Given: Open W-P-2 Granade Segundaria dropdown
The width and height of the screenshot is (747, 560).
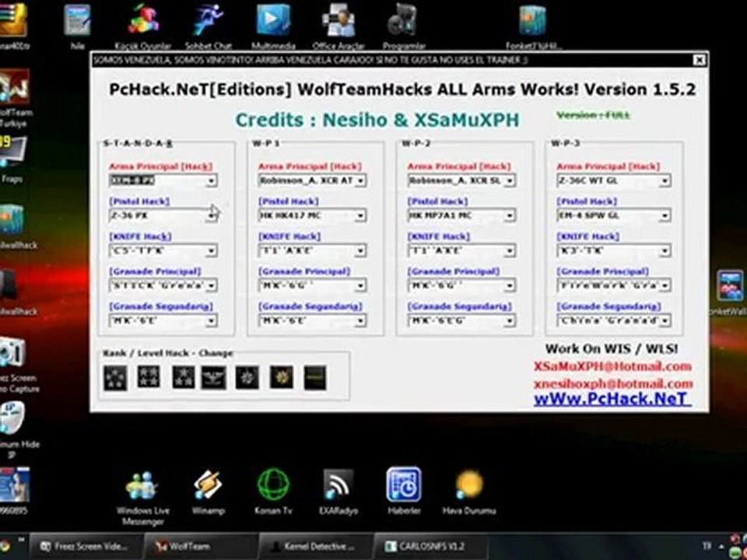Looking at the screenshot, I should pyautogui.click(x=461, y=321).
